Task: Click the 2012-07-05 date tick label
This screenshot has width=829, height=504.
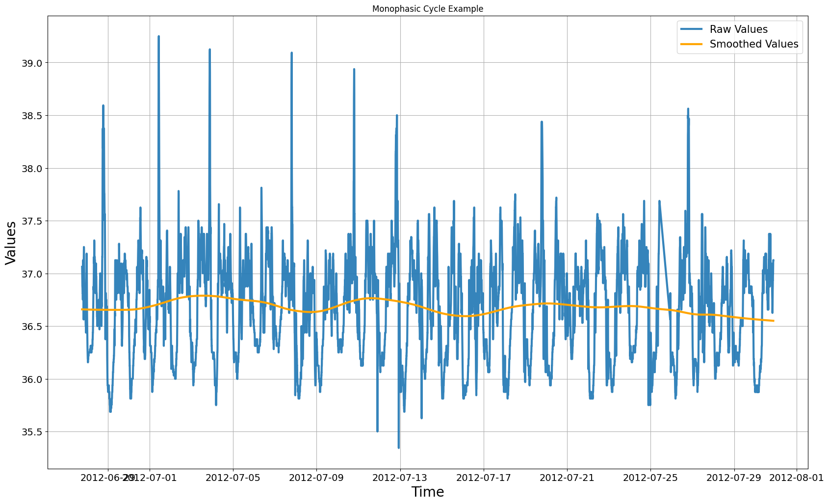Action: 233,477
